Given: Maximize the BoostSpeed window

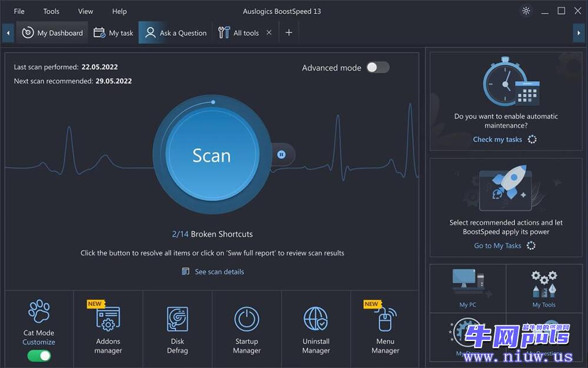Looking at the screenshot, I should (562, 11).
